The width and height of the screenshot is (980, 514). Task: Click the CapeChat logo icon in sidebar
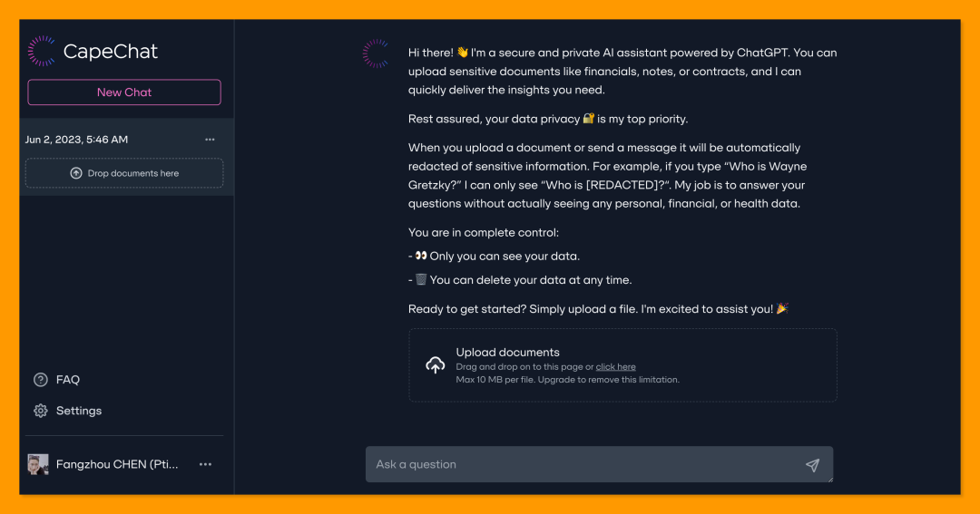pos(42,51)
